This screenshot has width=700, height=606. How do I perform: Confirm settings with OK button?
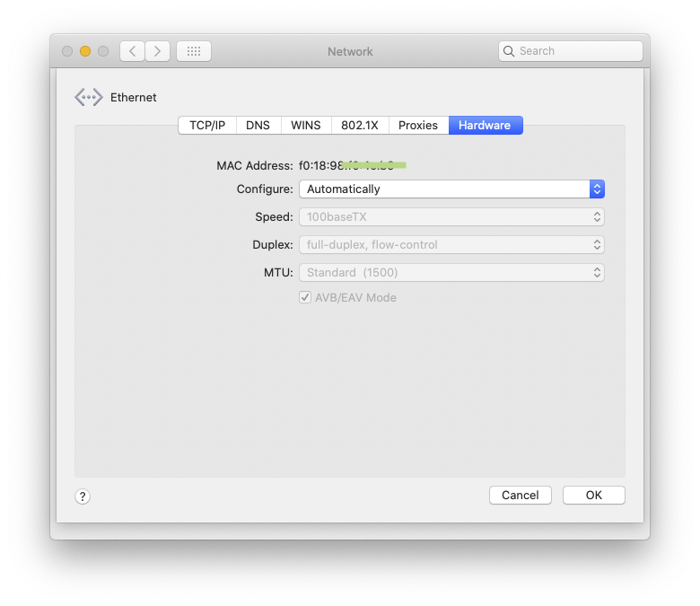pyautogui.click(x=593, y=496)
